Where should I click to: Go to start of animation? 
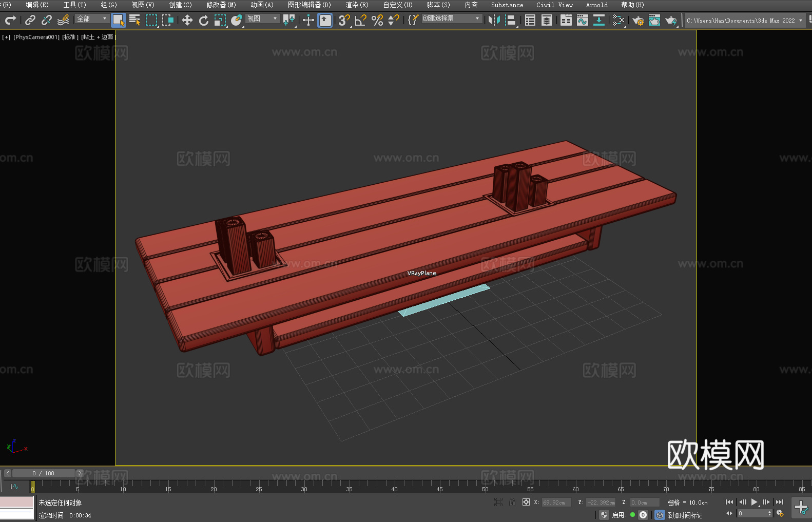[729, 502]
